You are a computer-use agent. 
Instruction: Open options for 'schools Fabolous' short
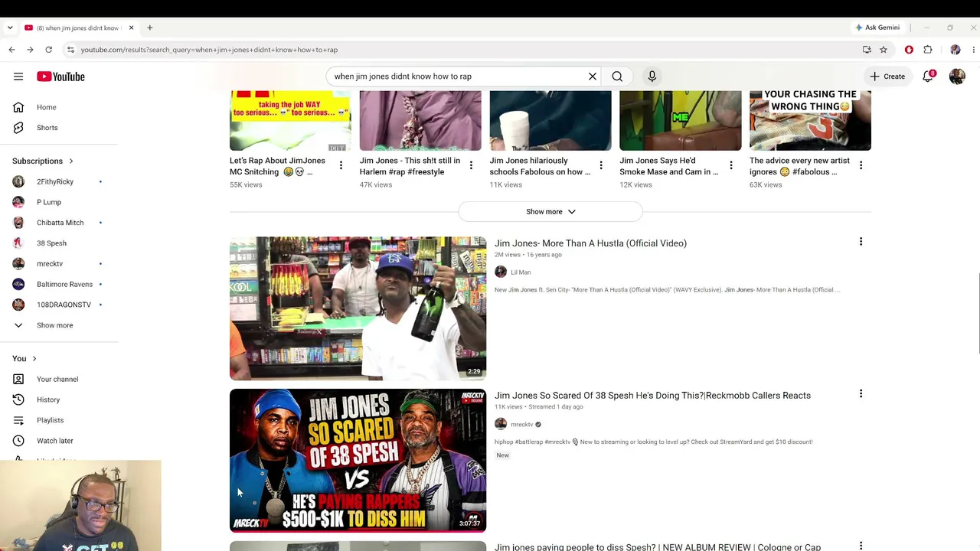point(601,165)
